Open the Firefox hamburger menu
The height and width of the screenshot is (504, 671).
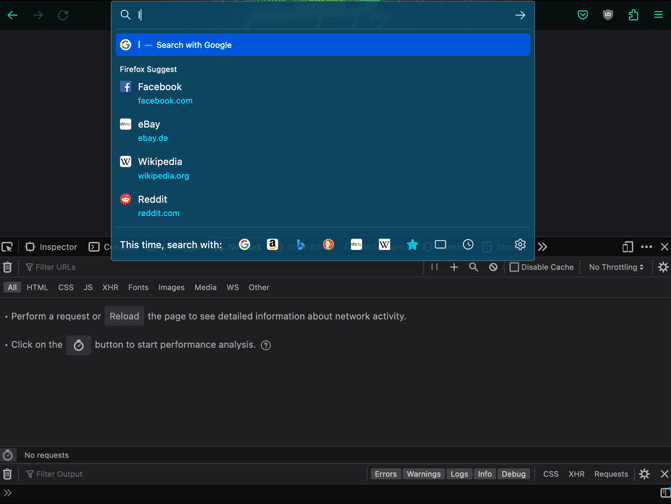point(658,15)
